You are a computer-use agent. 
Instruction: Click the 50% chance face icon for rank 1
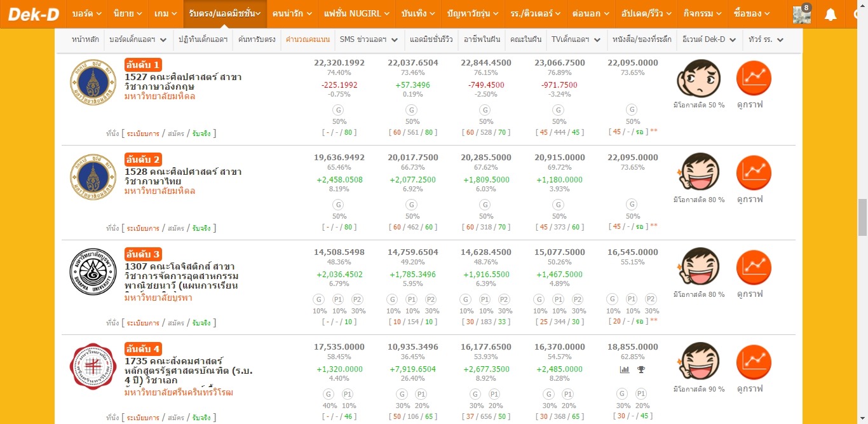tap(698, 78)
